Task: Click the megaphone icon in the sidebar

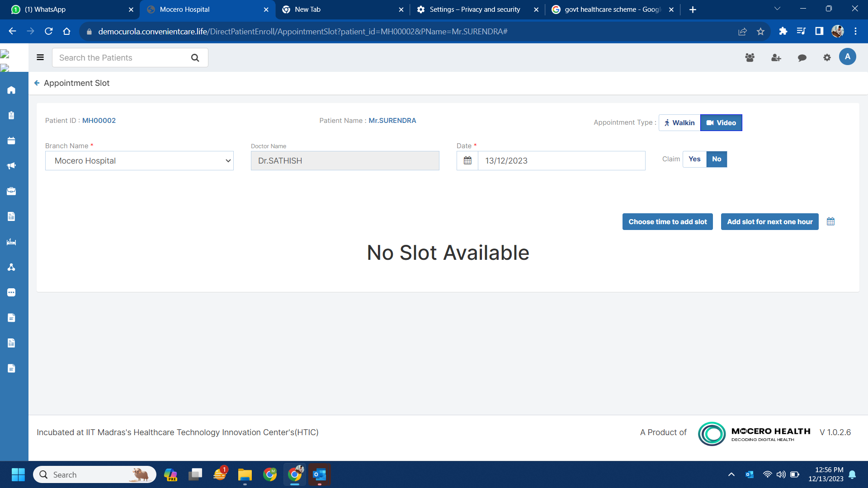Action: click(11, 166)
